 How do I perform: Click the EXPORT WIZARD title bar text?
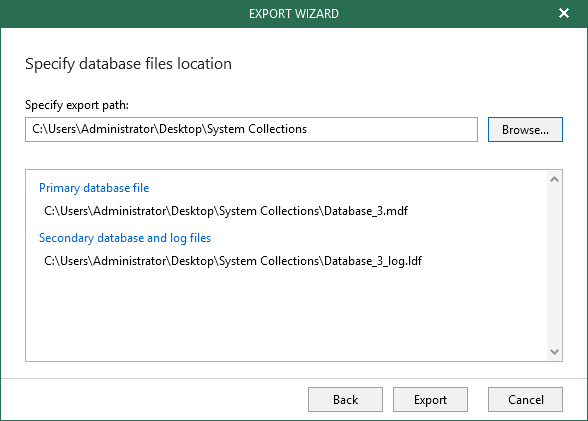click(x=294, y=14)
